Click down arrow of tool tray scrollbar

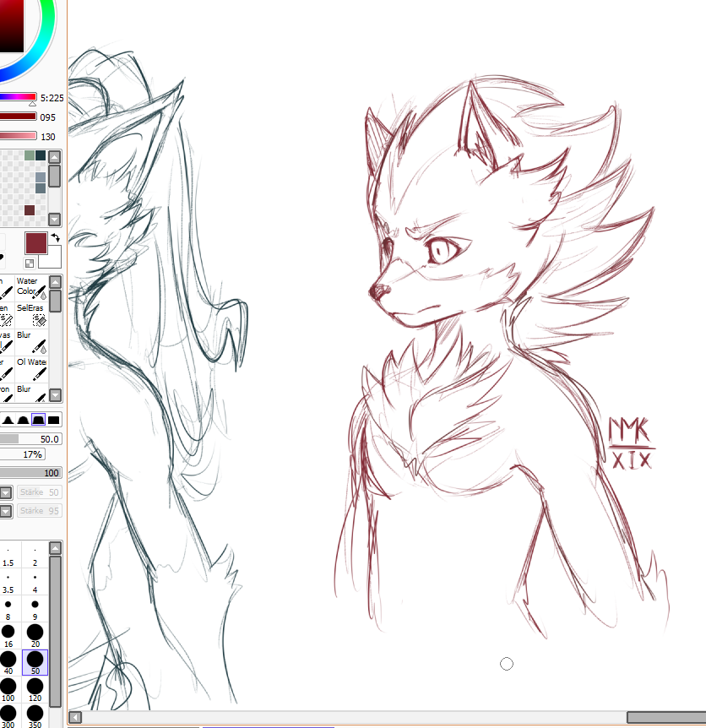[55, 395]
